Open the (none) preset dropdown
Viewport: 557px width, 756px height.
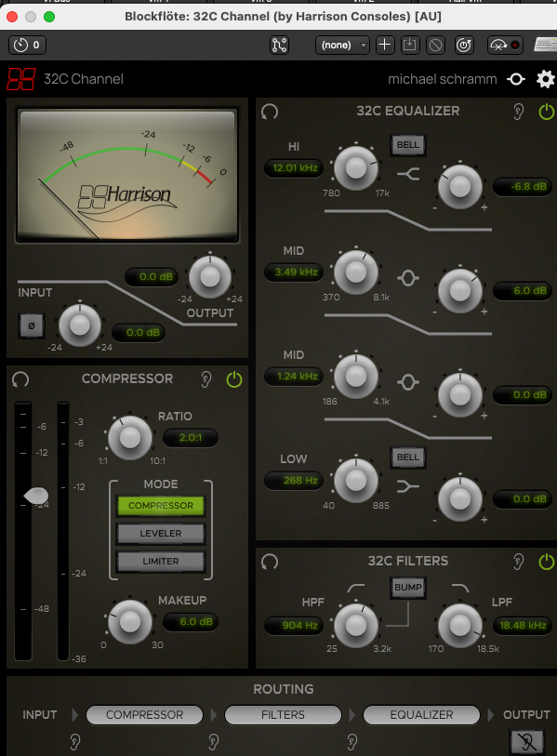tap(342, 45)
